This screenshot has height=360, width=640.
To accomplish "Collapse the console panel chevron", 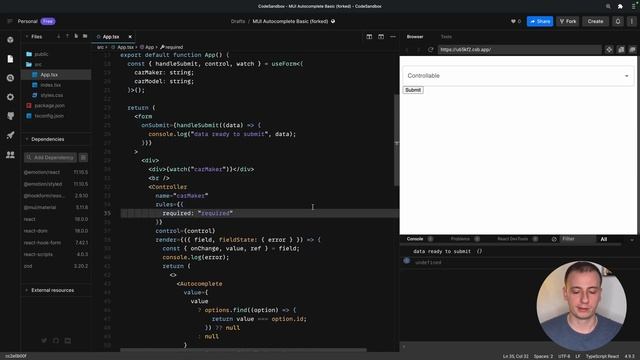I will pos(632,240).
